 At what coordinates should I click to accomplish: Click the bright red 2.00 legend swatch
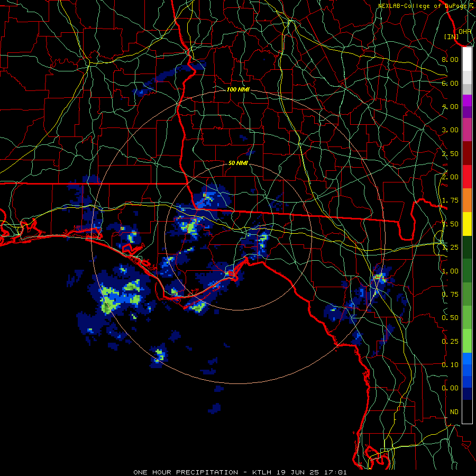(467, 177)
